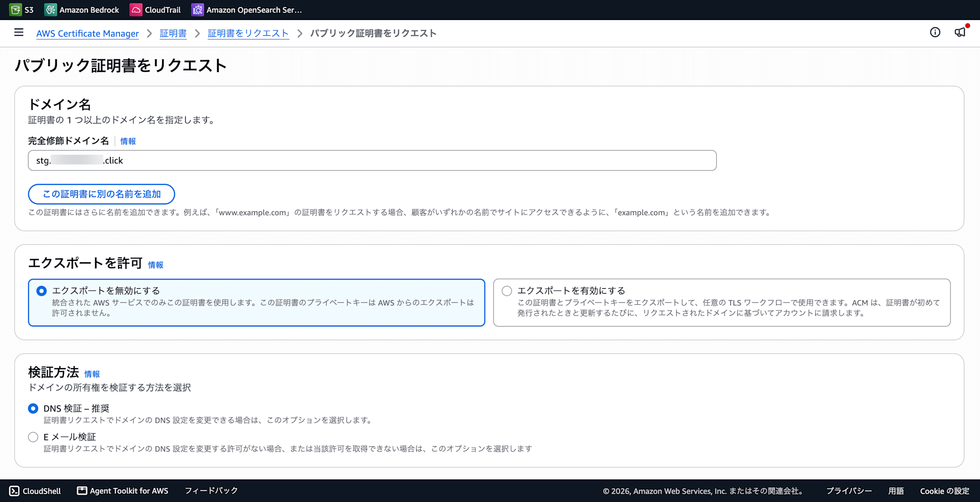Screen dimensions: 980x502
Task: Open プライバシー footer link
Action: pos(849,491)
